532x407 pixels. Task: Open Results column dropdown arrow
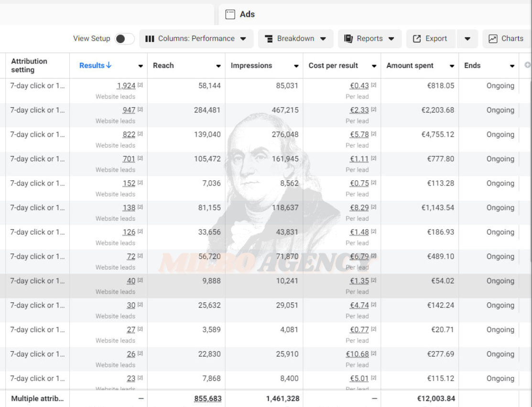pyautogui.click(x=141, y=66)
